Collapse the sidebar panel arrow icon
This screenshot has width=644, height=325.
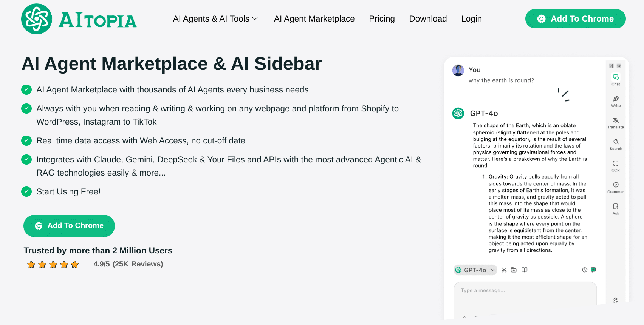(x=611, y=66)
